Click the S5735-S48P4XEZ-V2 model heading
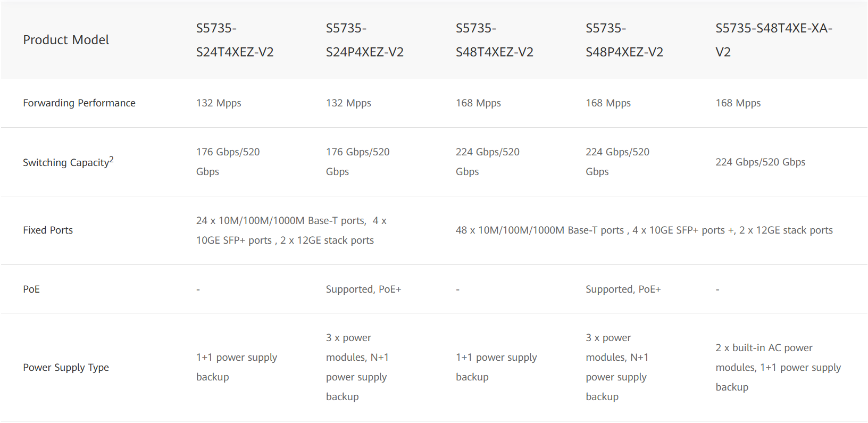The image size is (868, 423). (624, 40)
